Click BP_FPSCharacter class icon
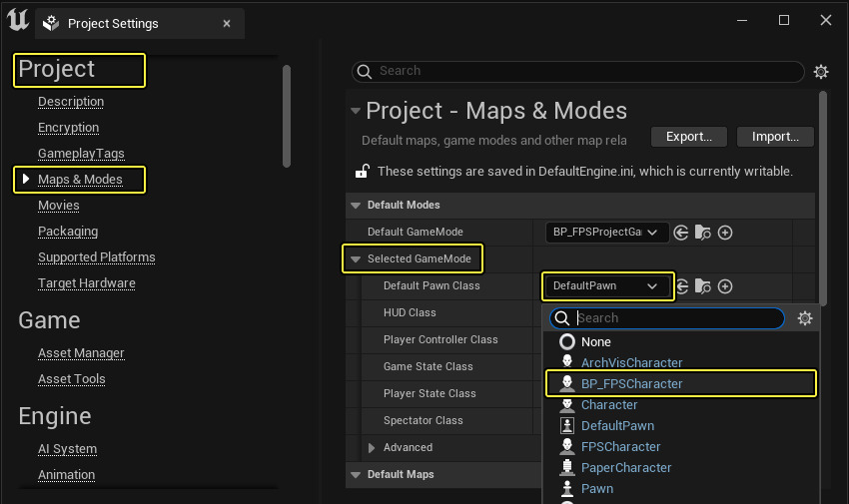This screenshot has width=849, height=504. [567, 383]
